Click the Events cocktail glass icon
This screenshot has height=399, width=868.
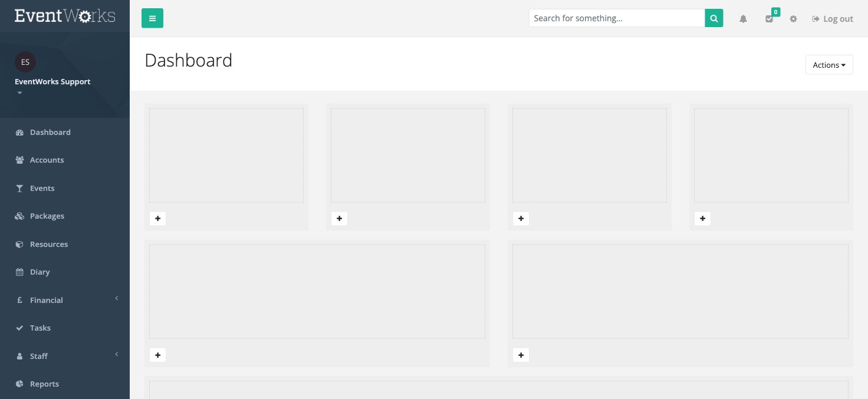(19, 189)
